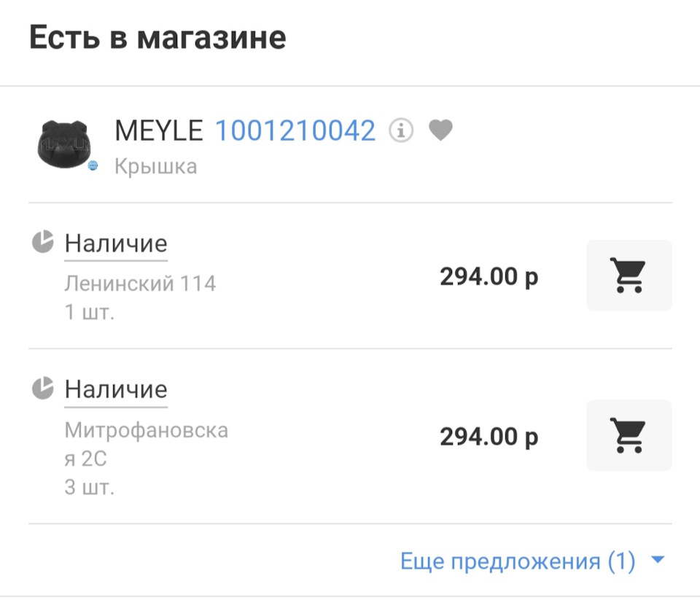Add the Ленинский 114 offer to cart

pos(629,276)
